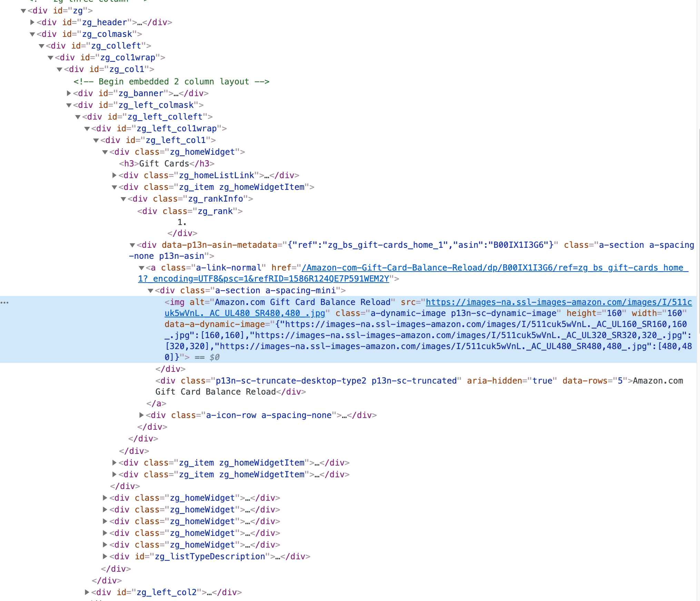Expand the zg_banner div node
Image resolution: width=700 pixels, height=601 pixels.
69,93
